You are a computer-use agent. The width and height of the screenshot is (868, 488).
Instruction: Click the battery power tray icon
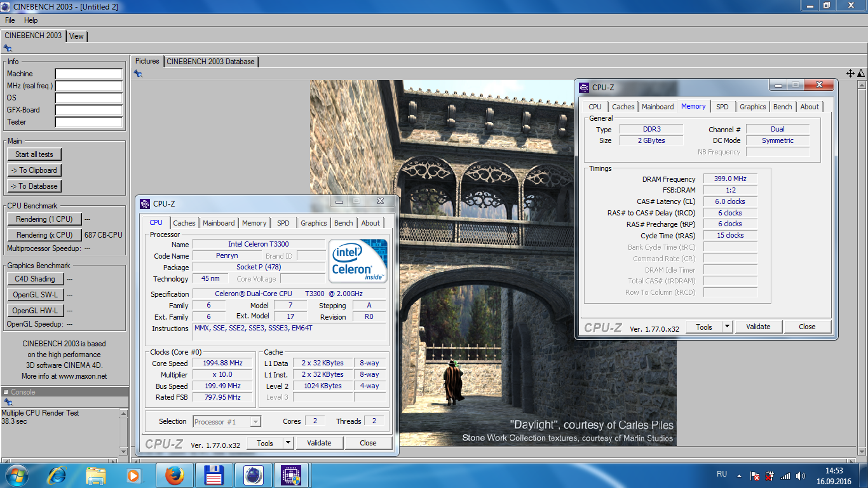tap(770, 475)
